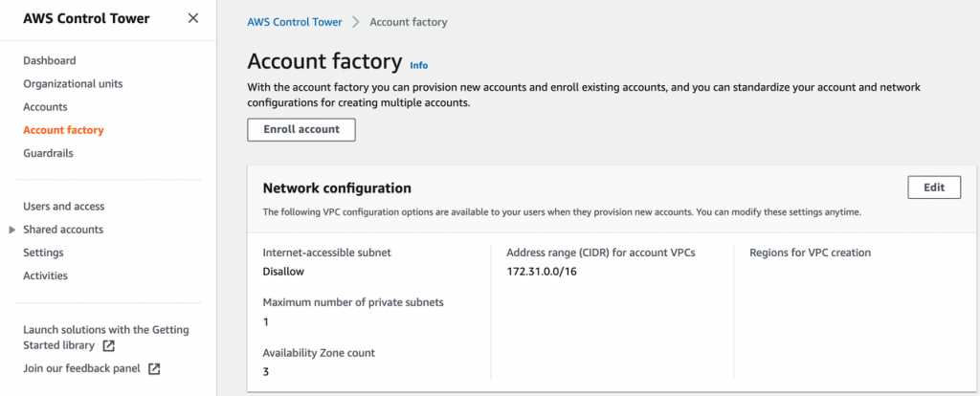Select Account factory in sidebar
Screen dimensions: 980x396
tap(63, 130)
